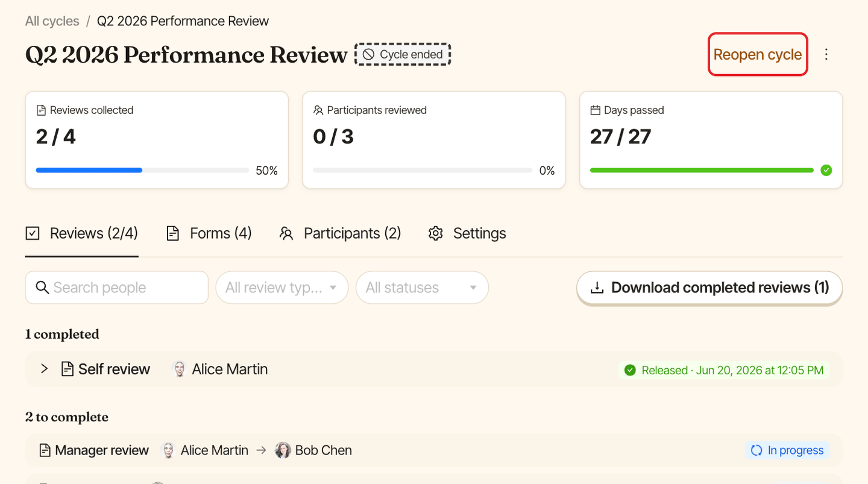
Task: Click the Reviews collected progress bar
Action: click(142, 171)
